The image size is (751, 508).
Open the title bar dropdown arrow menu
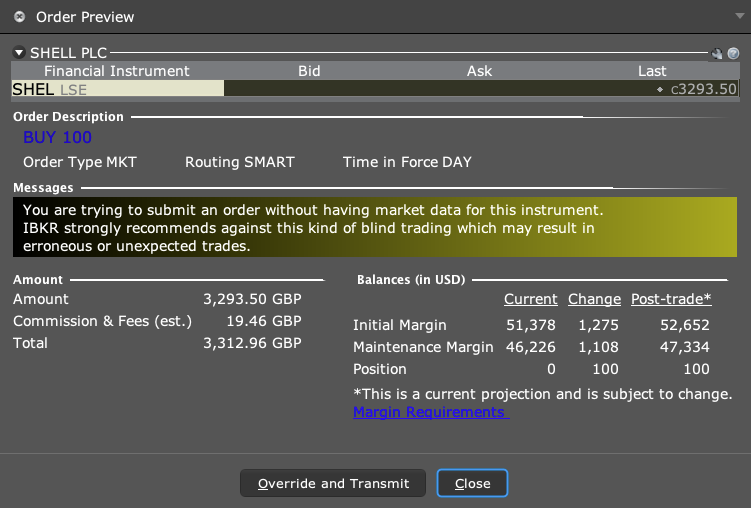click(740, 16)
